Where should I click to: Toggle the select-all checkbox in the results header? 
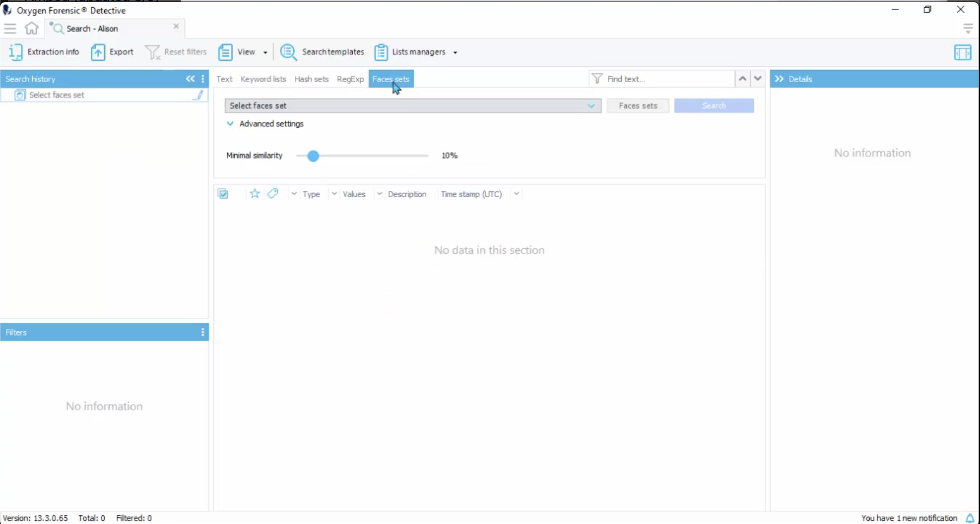tap(223, 194)
